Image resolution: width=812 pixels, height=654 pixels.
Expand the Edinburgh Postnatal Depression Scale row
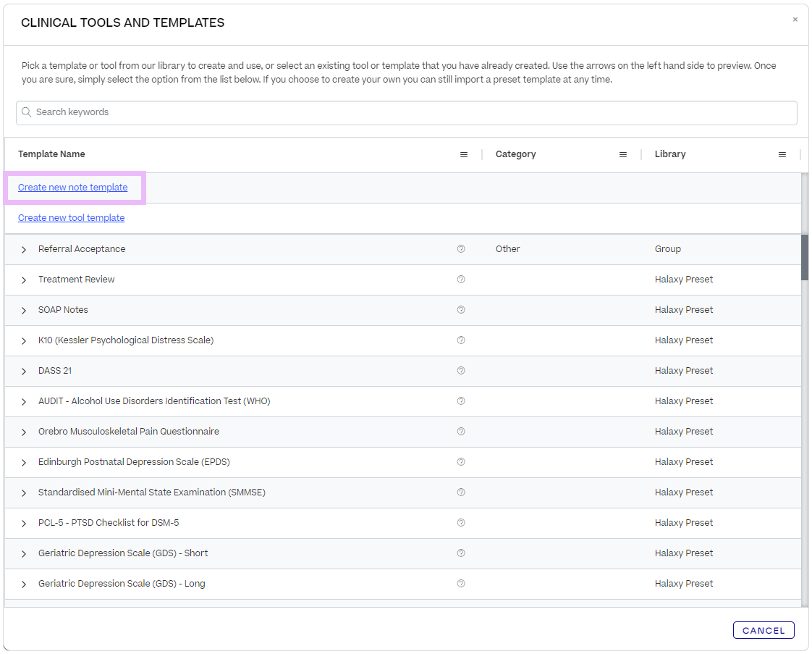pyautogui.click(x=24, y=461)
